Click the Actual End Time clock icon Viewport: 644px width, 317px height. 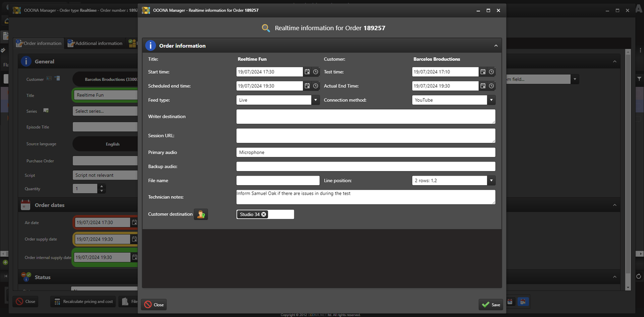coord(491,86)
